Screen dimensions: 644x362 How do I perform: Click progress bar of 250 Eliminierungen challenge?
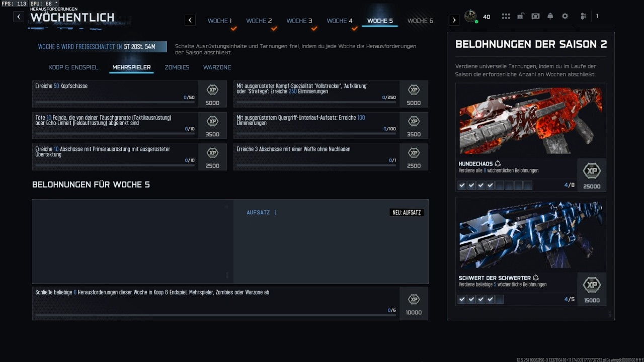316,103
